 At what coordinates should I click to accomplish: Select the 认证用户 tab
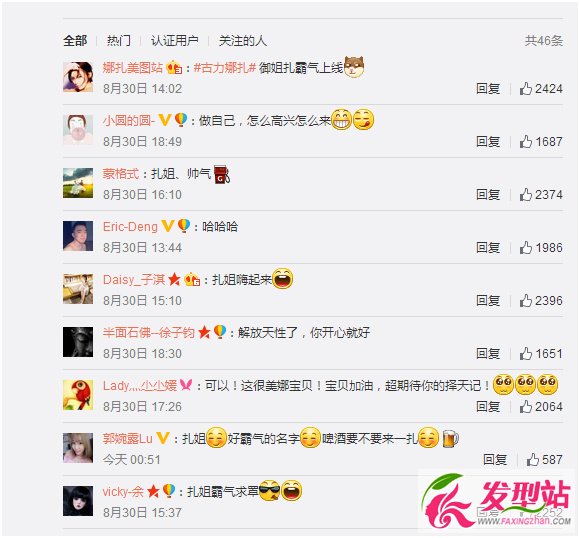[174, 40]
